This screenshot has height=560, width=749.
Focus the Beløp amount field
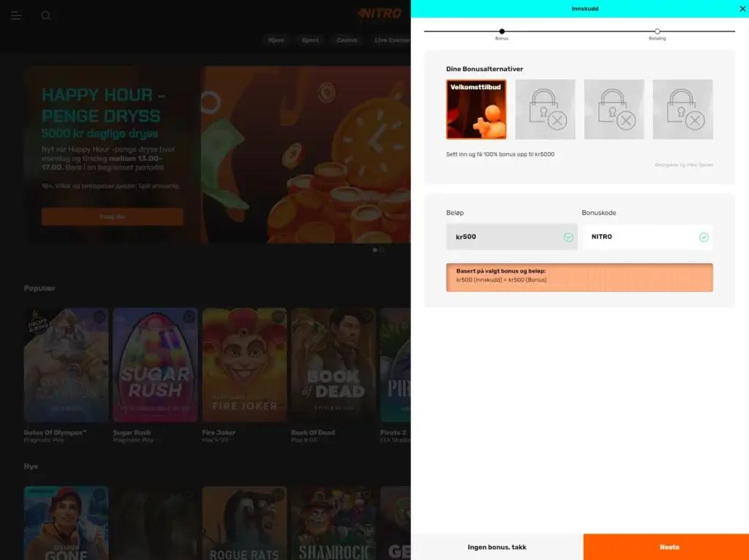point(511,237)
